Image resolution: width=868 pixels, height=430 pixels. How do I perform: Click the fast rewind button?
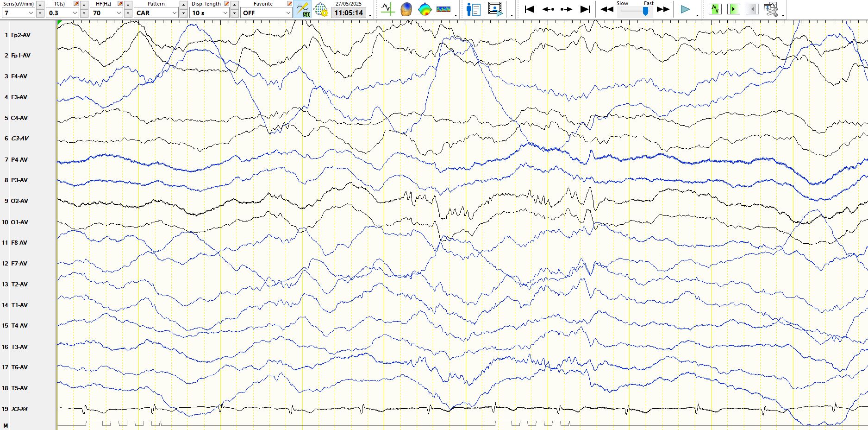pos(606,9)
